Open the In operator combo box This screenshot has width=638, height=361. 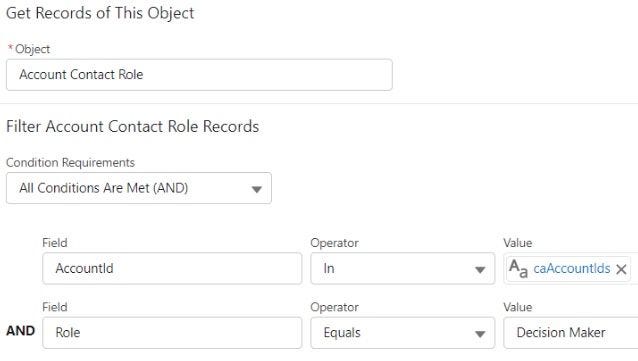[x=403, y=269]
